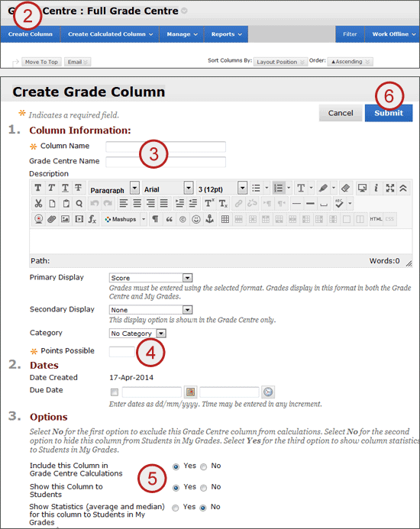Click the paste clipboard icon

coord(66,204)
